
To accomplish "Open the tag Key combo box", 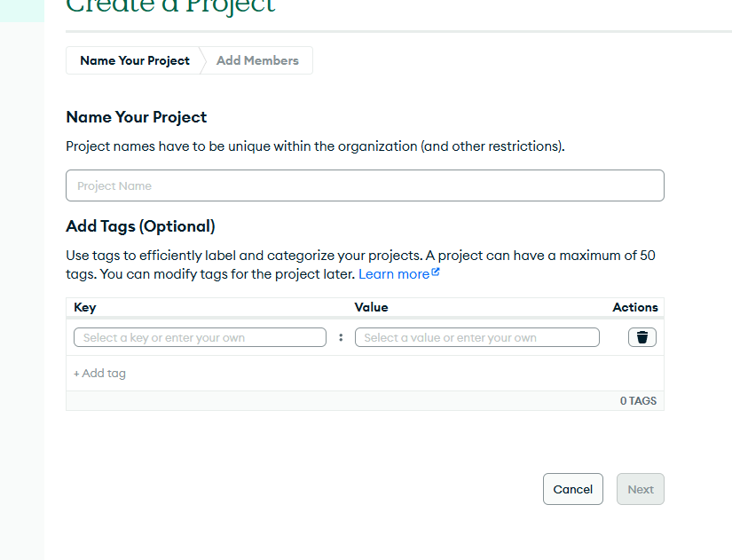I will click(x=200, y=337).
